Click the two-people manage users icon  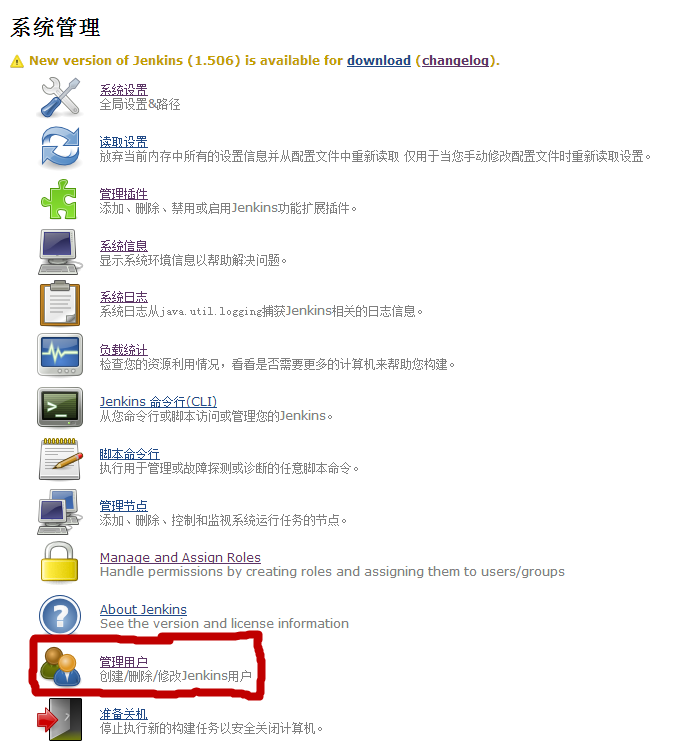click(60, 667)
